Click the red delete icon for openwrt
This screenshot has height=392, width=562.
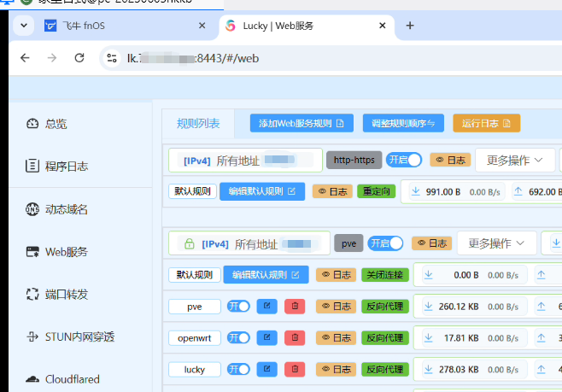[x=294, y=337]
